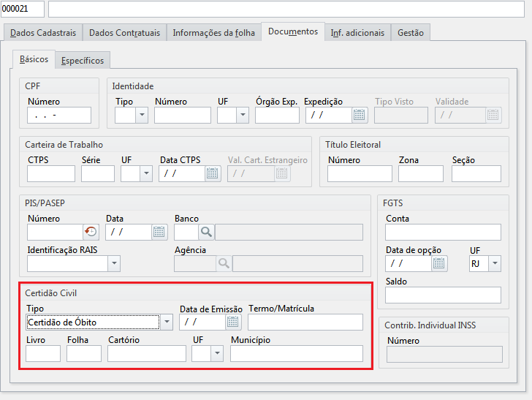Switch to the Dados Cadastrais tab
The width and height of the screenshot is (532, 400).
pyautogui.click(x=43, y=33)
